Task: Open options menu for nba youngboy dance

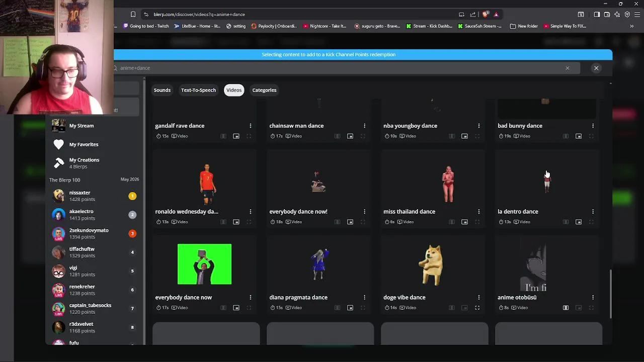Action: pos(478,126)
